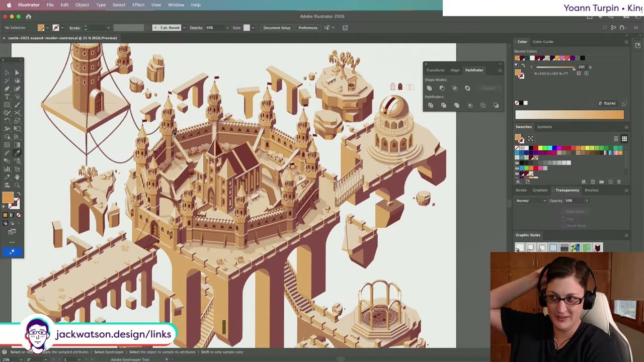Open the Pathfinder panel options menu

tap(500, 70)
